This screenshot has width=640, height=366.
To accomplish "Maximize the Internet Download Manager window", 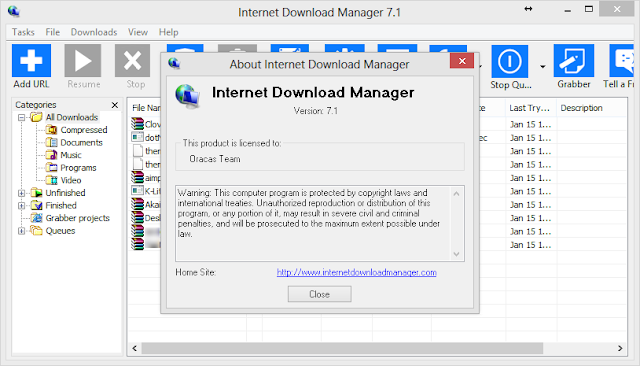I will [x=589, y=9].
